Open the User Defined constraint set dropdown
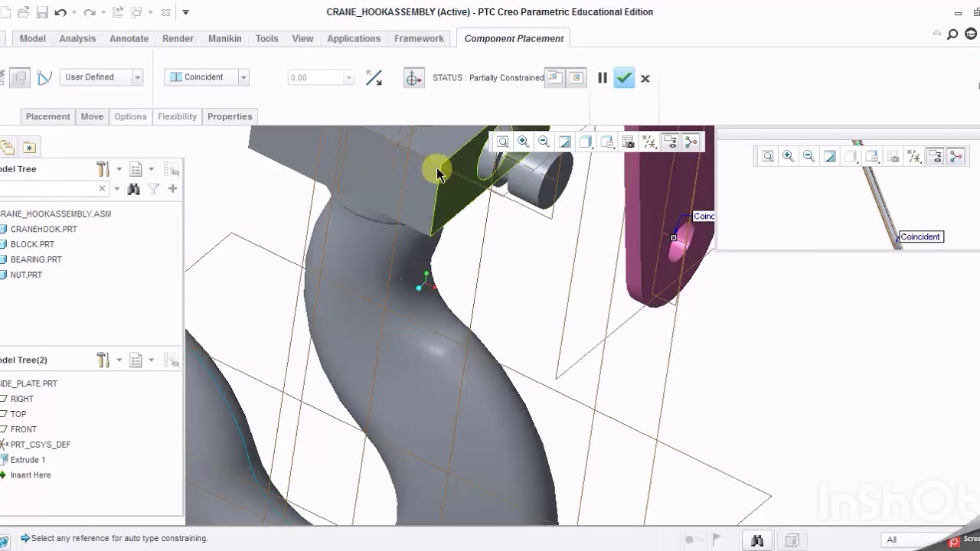Viewport: 980px width, 551px height. coord(101,77)
